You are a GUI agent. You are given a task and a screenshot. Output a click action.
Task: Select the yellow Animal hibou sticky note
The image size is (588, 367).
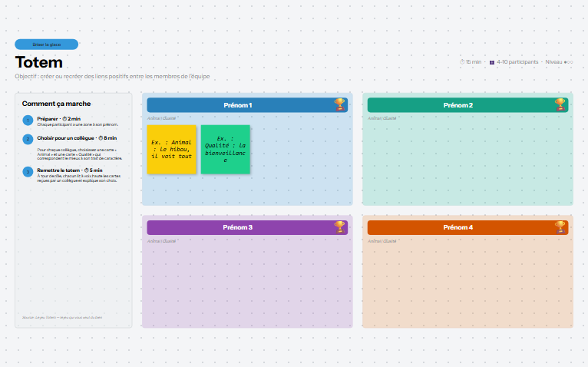coord(171,150)
